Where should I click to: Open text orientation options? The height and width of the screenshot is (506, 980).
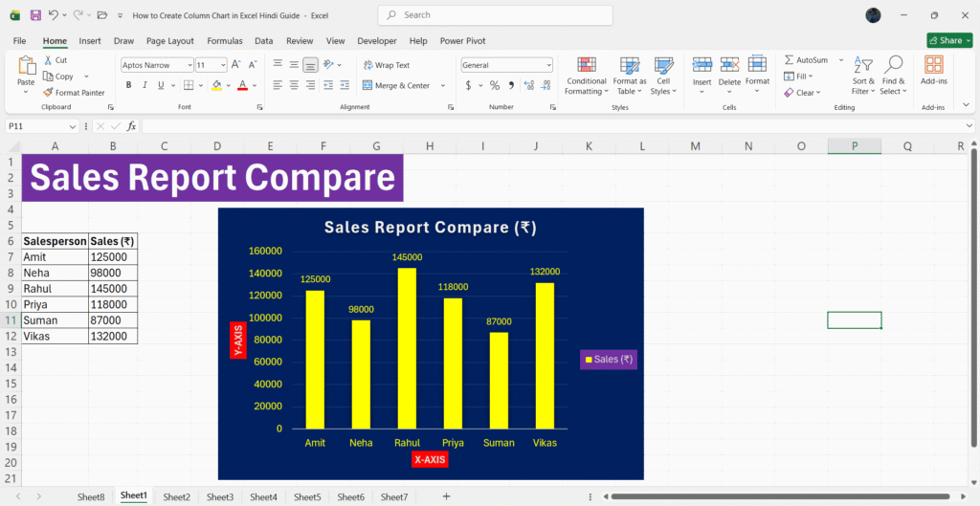tap(332, 64)
